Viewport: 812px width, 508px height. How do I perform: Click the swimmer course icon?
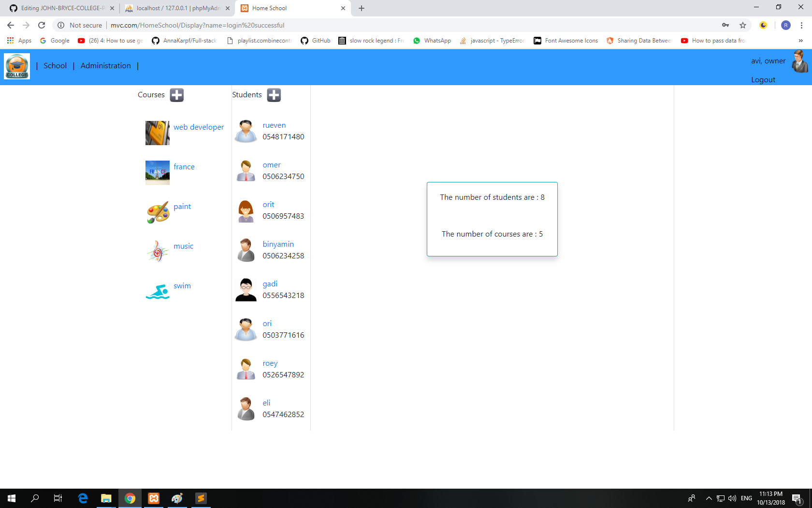click(x=158, y=292)
